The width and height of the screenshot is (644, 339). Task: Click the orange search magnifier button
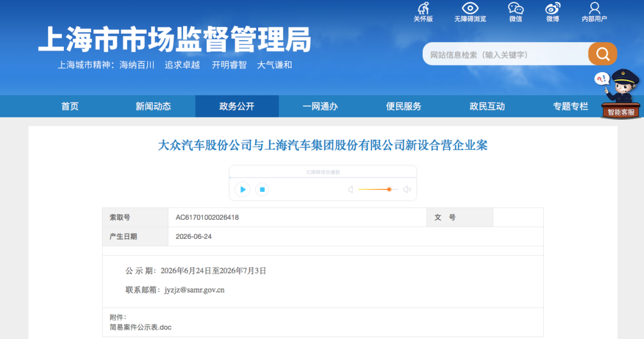point(602,54)
